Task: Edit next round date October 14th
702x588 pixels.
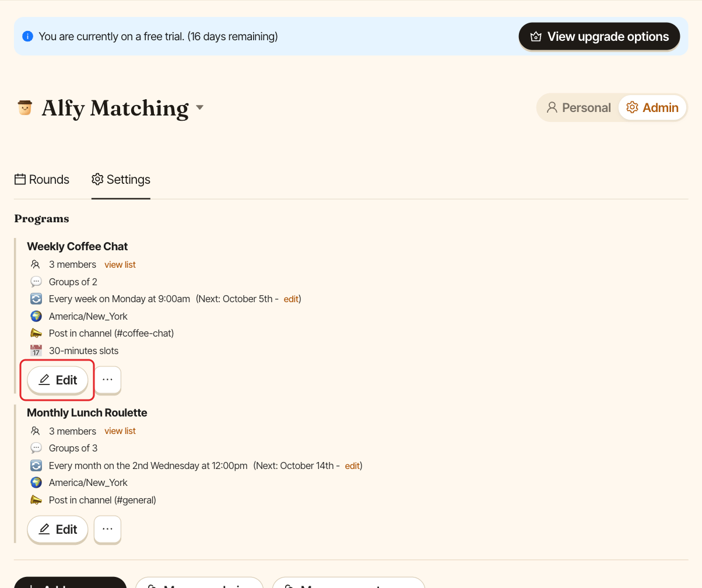Action: coord(352,466)
